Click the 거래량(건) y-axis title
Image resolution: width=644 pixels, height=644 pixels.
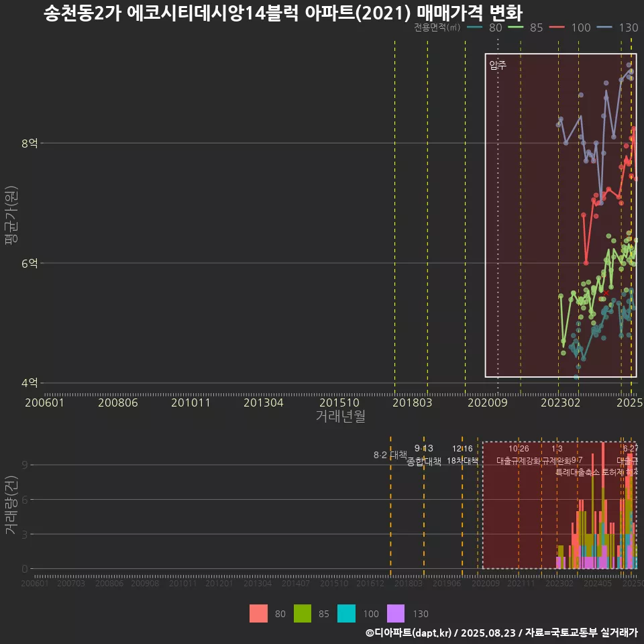pos(11,505)
